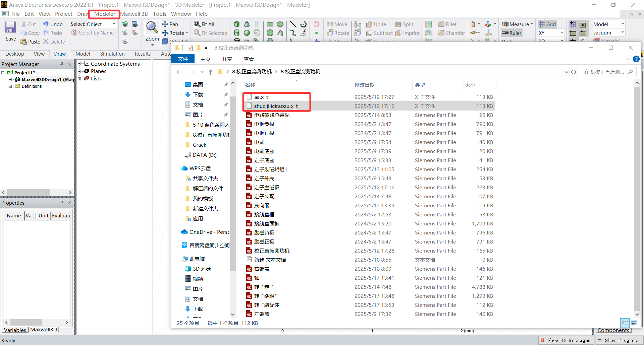This screenshot has width=644, height=345.
Task: Refresh the Explorer folder view
Action: pos(574,72)
